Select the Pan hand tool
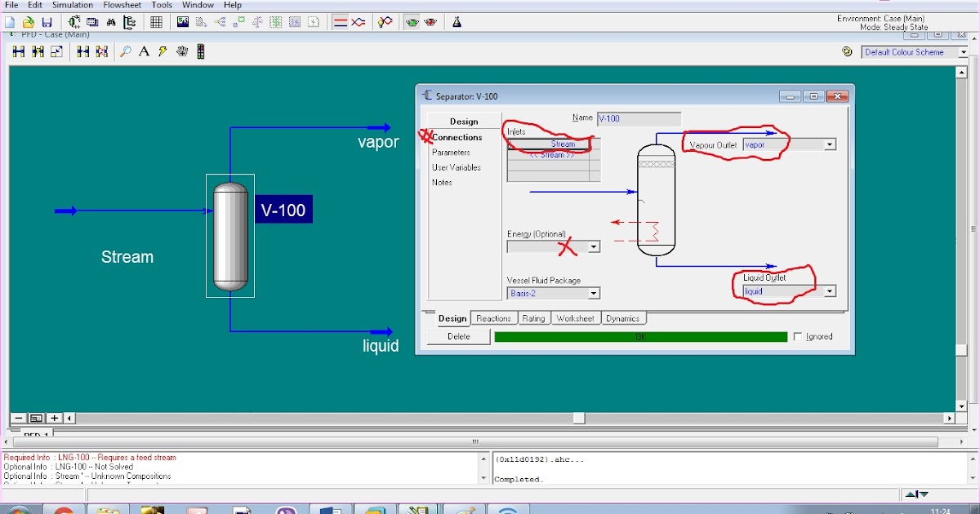Image resolution: width=980 pixels, height=514 pixels. pyautogui.click(x=181, y=51)
